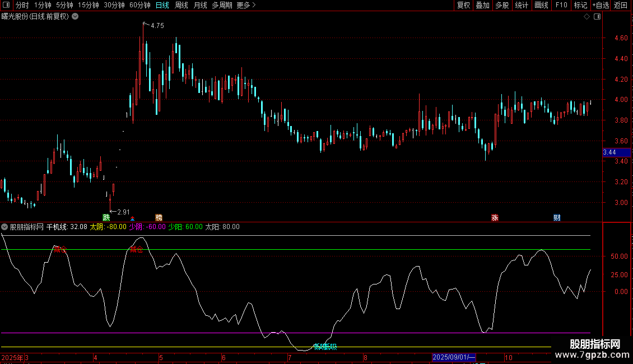This screenshot has height=364, width=633.
Task: Click the 复权 adjustment button
Action: (x=463, y=6)
